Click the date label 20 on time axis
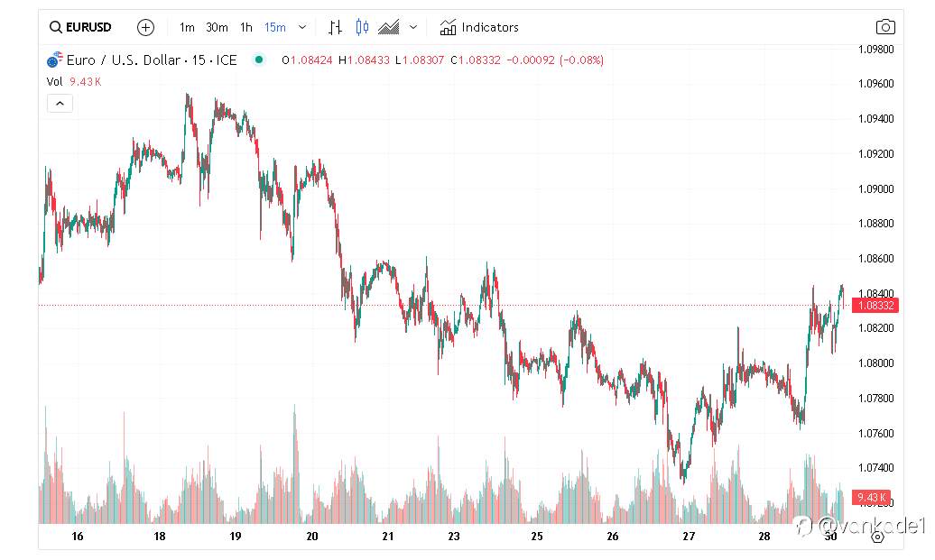 click(x=312, y=537)
